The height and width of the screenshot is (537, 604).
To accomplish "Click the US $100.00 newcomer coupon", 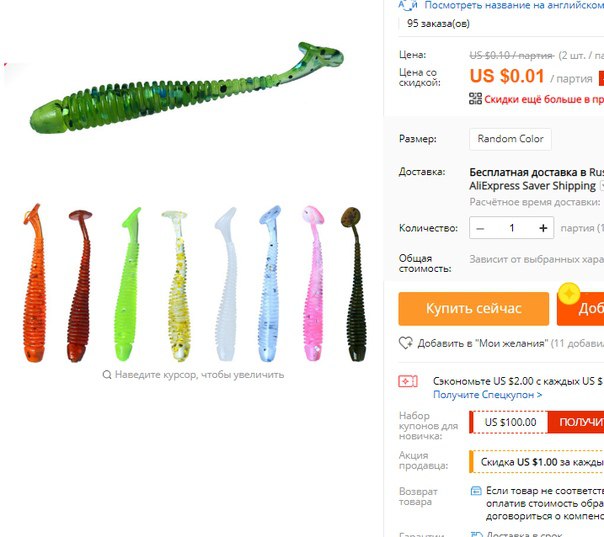I will 510,422.
